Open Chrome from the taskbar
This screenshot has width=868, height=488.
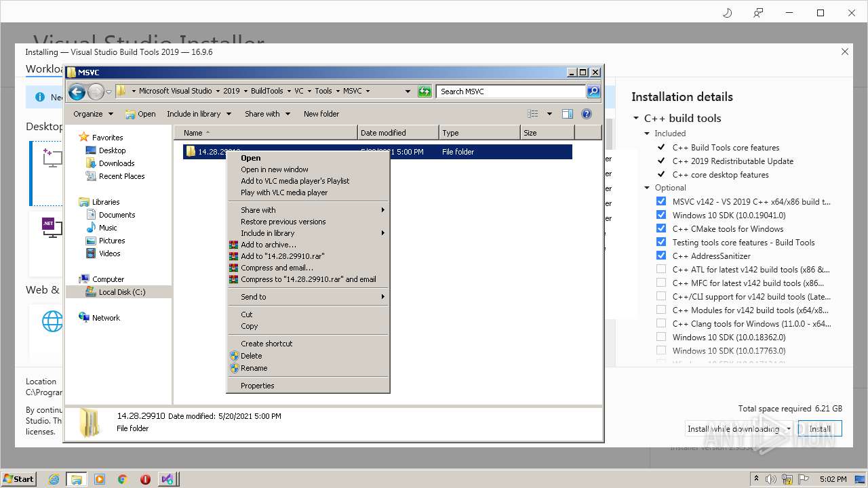click(123, 479)
